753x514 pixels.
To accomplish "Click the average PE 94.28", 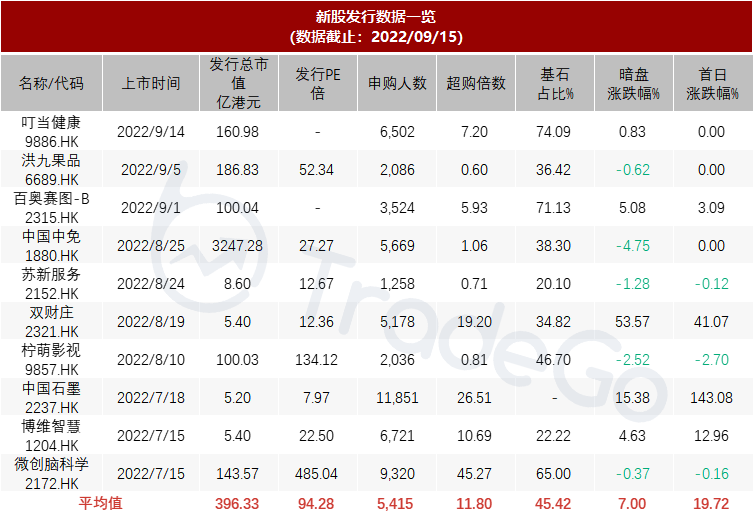I will pos(316,503).
